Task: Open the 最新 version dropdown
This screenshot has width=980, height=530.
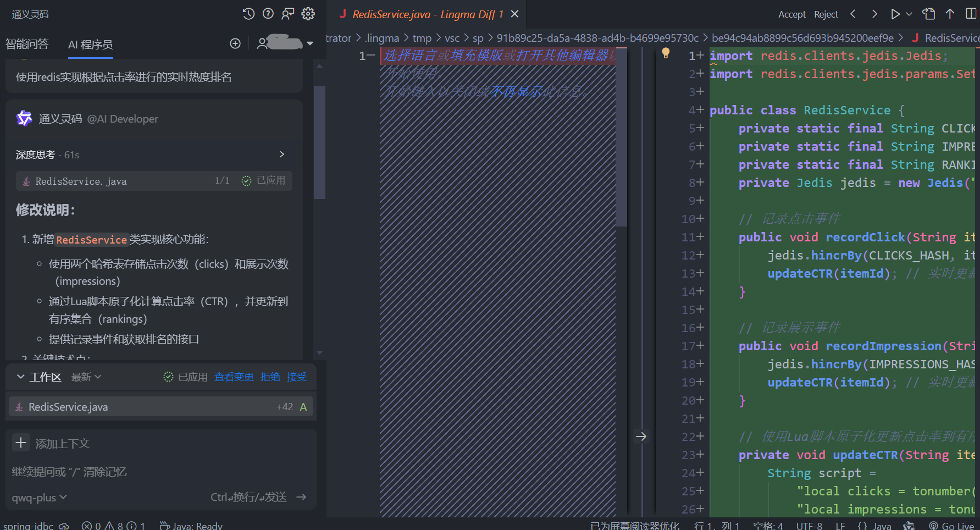Action: point(86,377)
